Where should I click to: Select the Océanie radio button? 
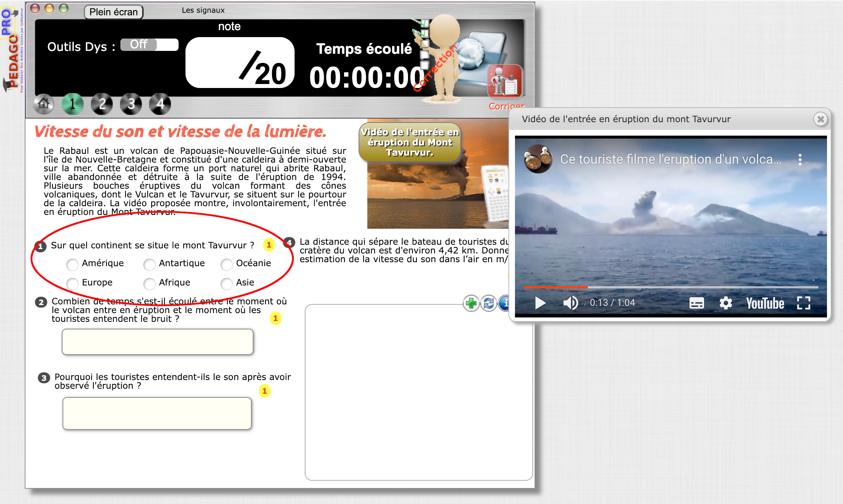click(x=227, y=265)
